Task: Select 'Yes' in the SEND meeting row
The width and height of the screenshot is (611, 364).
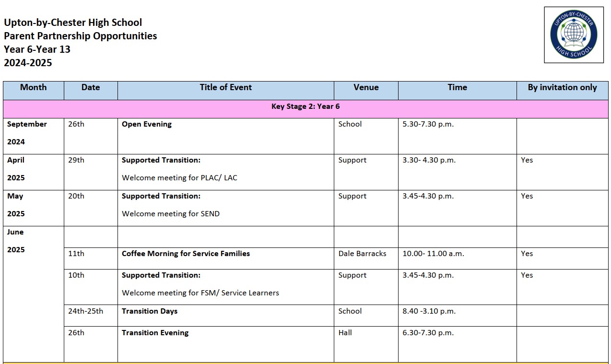Action: (x=527, y=196)
